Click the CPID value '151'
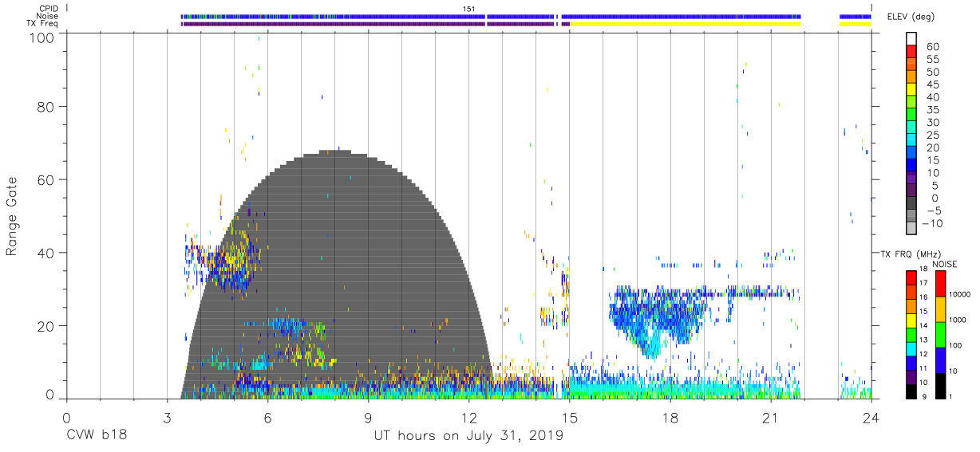980x452 pixels. 469,8
